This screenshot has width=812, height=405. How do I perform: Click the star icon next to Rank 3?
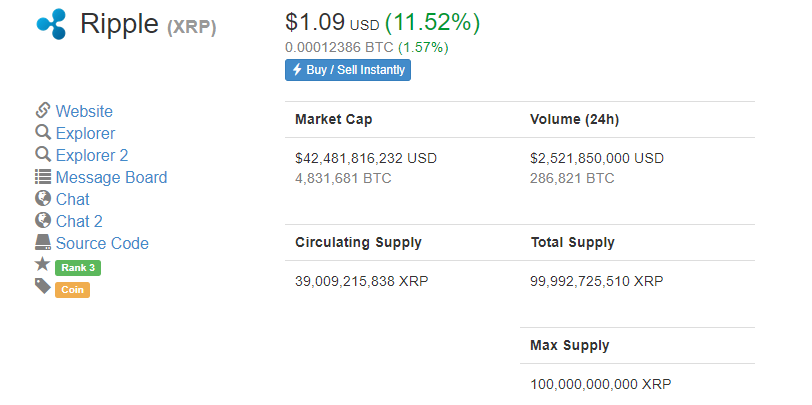coord(42,264)
